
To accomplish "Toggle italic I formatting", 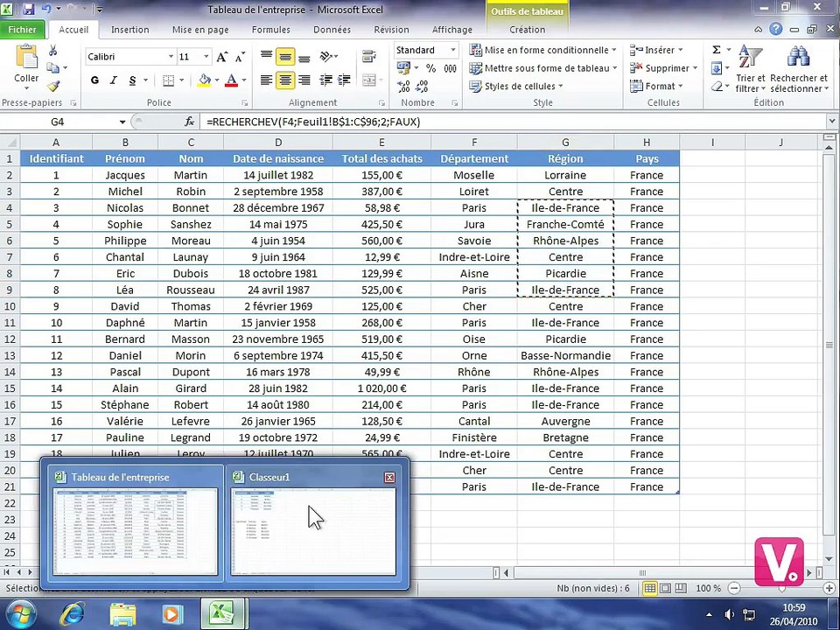I will click(x=113, y=80).
